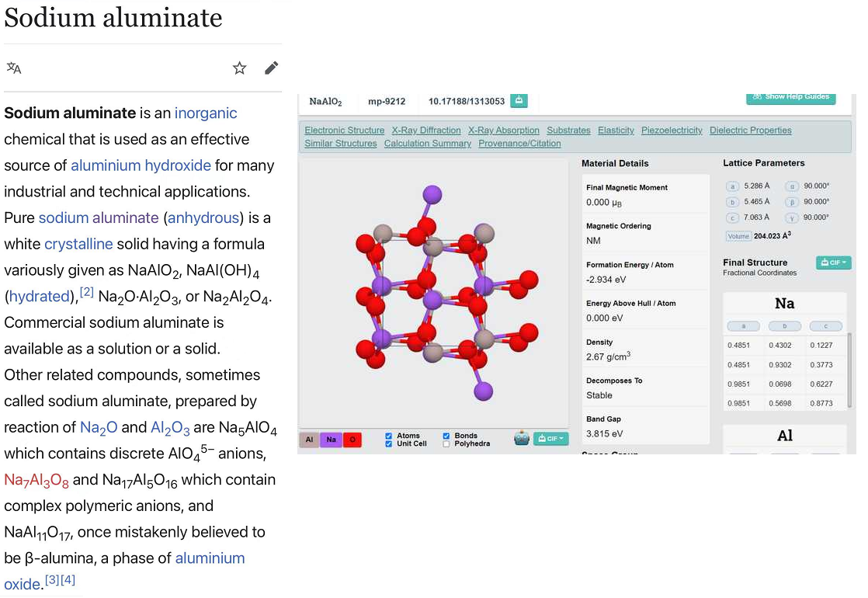
Task: Star the Sodium aluminate article
Action: pos(239,68)
